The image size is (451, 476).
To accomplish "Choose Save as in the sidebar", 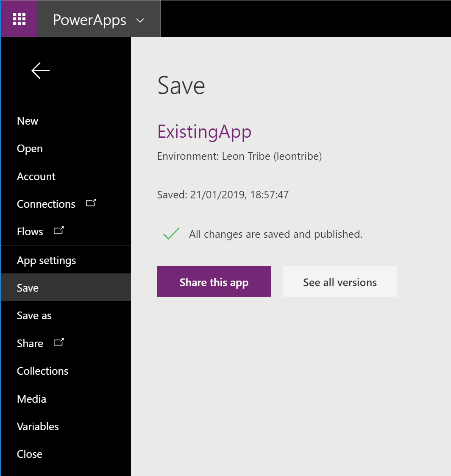I will point(34,316).
